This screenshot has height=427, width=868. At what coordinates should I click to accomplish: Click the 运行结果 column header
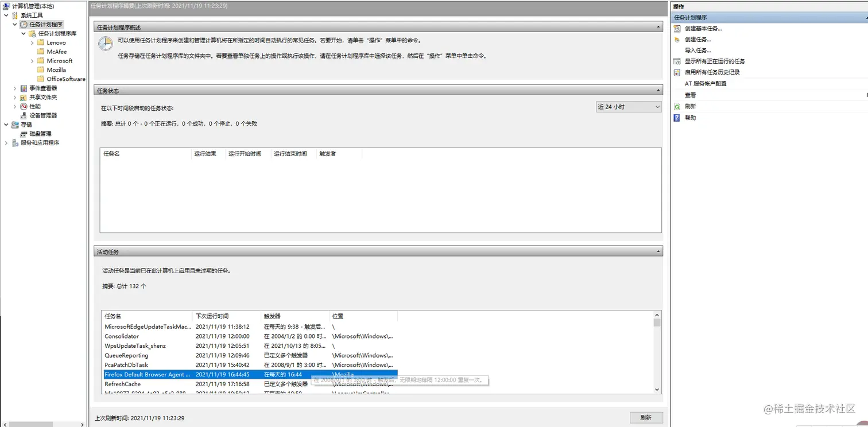tap(208, 154)
